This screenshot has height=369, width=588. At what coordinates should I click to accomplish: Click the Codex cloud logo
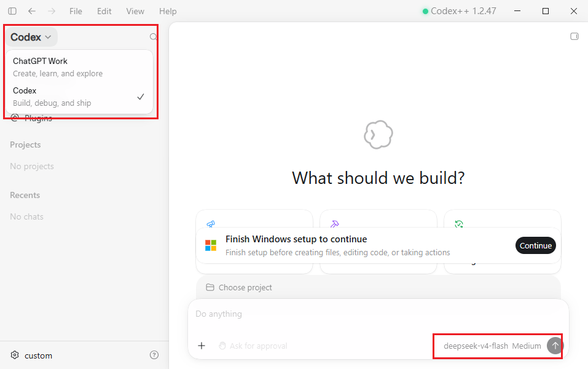click(378, 135)
